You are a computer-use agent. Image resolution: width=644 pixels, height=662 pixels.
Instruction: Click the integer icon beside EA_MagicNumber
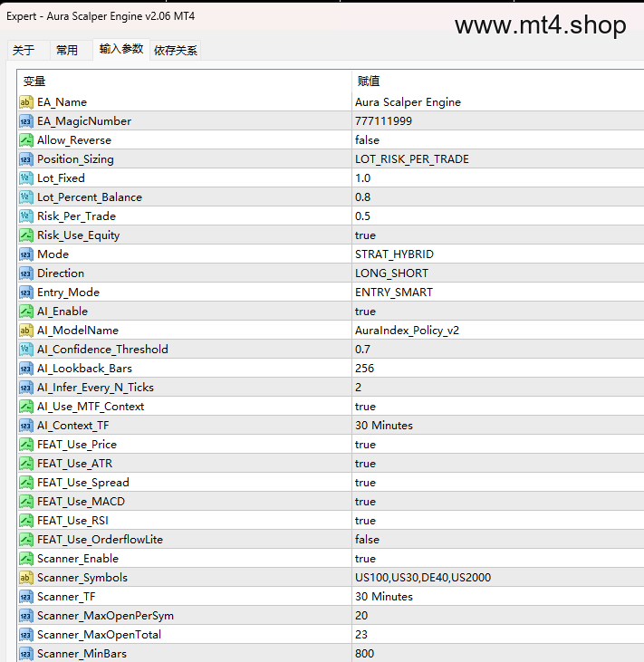coord(25,121)
